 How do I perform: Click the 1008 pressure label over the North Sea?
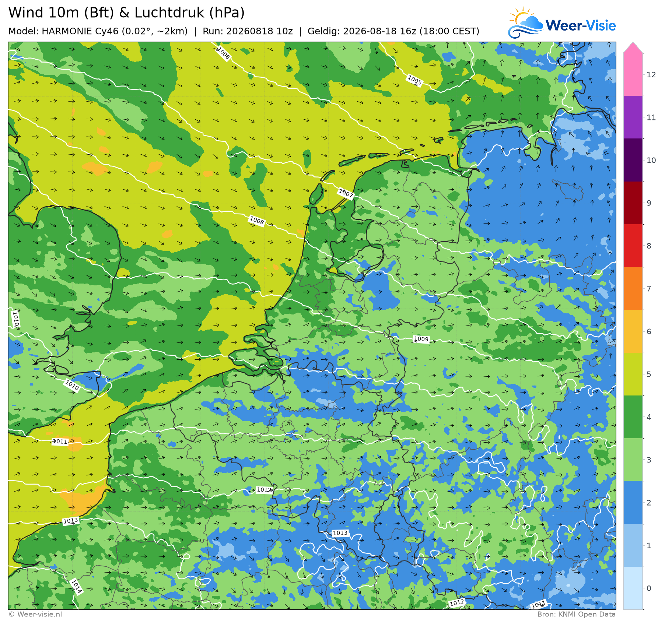pos(257,221)
